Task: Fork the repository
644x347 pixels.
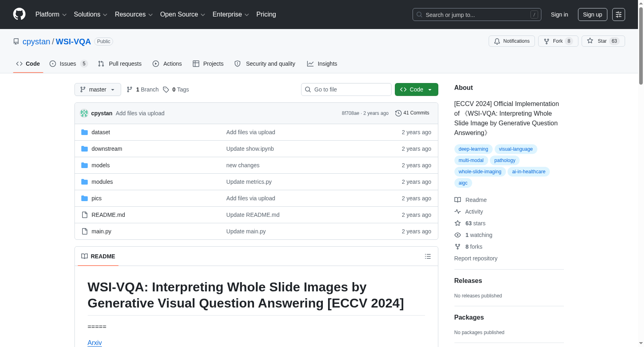Action: (x=558, y=41)
